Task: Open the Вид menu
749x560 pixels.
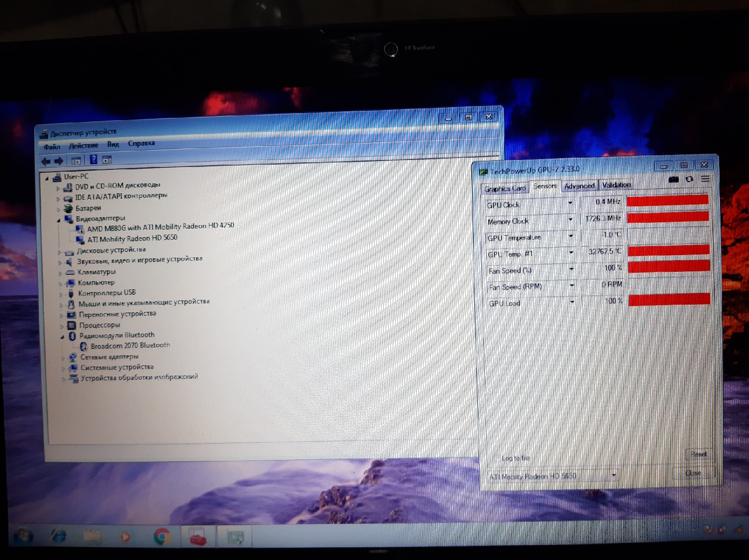Action: pyautogui.click(x=113, y=145)
